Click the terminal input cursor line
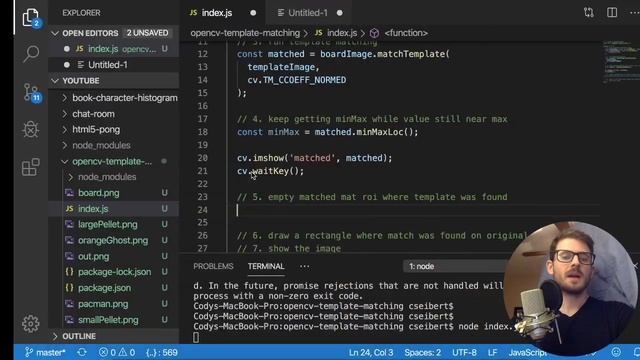This screenshot has width=640, height=360. click(x=196, y=337)
